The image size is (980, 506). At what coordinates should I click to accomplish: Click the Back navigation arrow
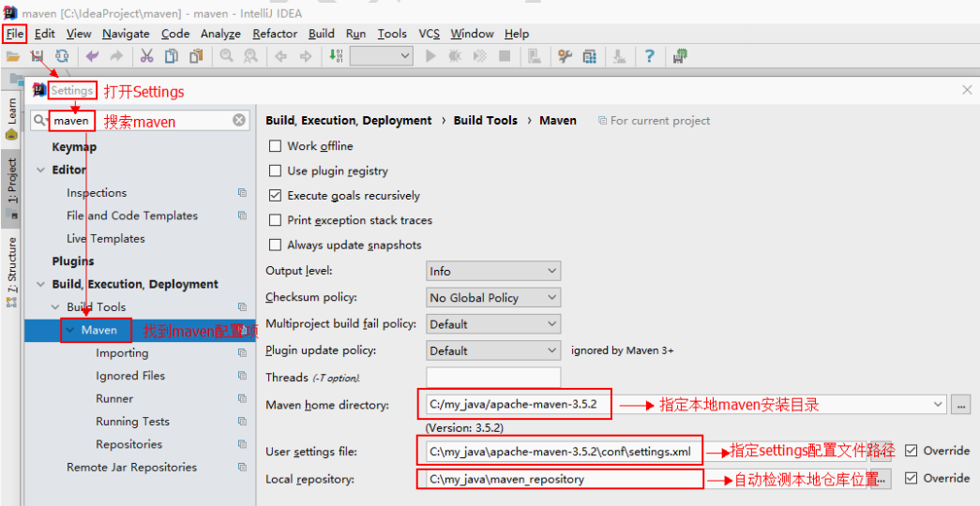(281, 57)
